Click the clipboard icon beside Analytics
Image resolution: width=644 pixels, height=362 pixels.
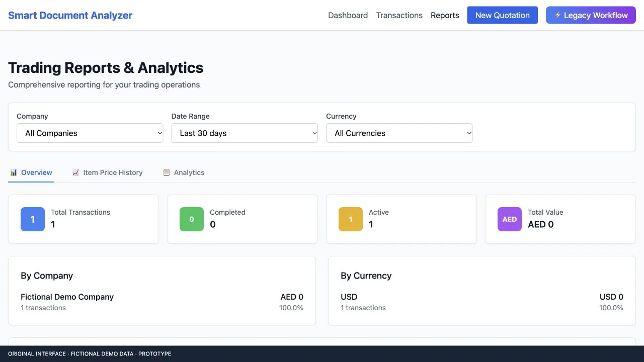pos(167,172)
